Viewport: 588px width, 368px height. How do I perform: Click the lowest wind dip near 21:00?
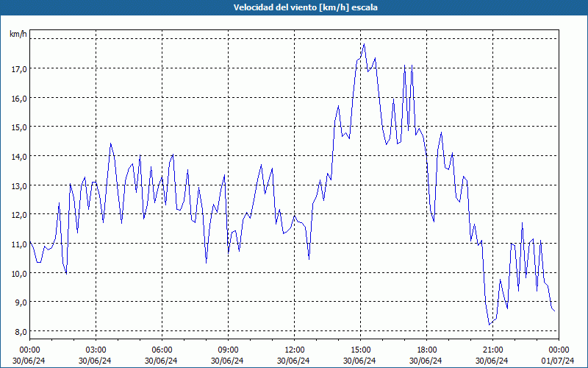pyautogui.click(x=490, y=325)
